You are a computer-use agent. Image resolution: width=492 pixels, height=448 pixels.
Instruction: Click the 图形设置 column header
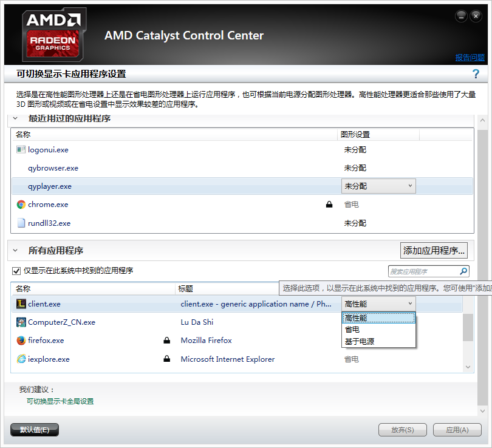click(x=378, y=135)
